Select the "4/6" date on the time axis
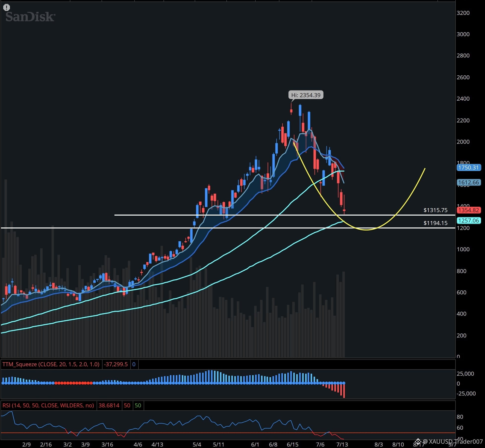The image size is (485, 448). click(x=138, y=444)
